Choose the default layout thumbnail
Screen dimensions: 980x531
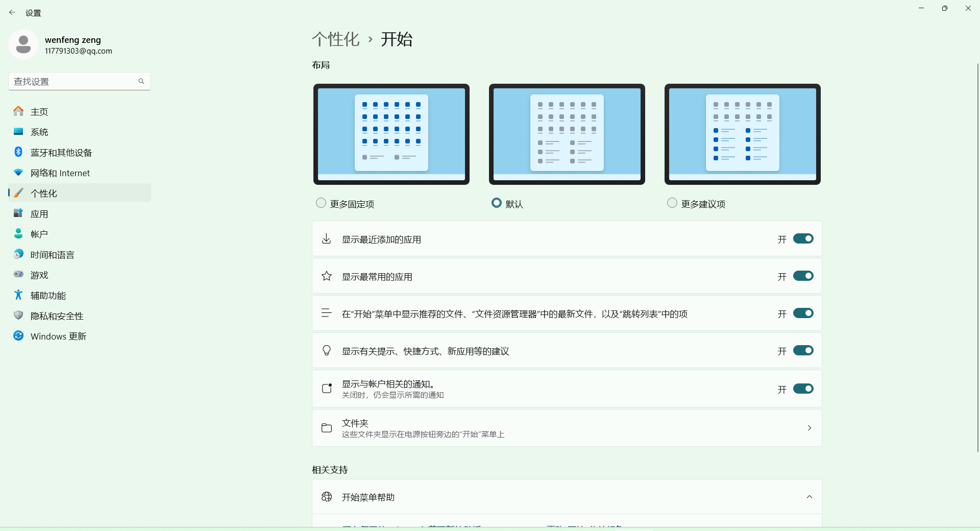[x=567, y=134]
